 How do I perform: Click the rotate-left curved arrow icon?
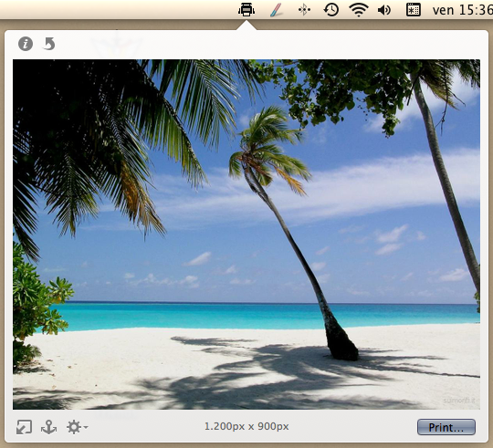48,44
